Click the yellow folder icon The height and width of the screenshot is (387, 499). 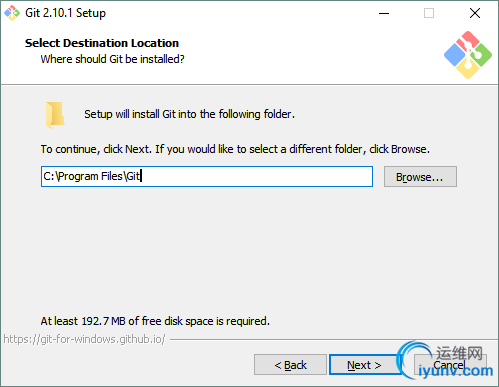(55, 115)
